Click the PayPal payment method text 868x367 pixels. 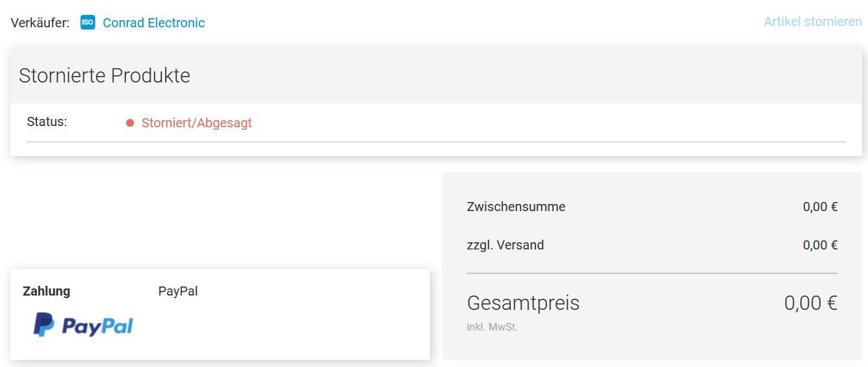tap(178, 291)
